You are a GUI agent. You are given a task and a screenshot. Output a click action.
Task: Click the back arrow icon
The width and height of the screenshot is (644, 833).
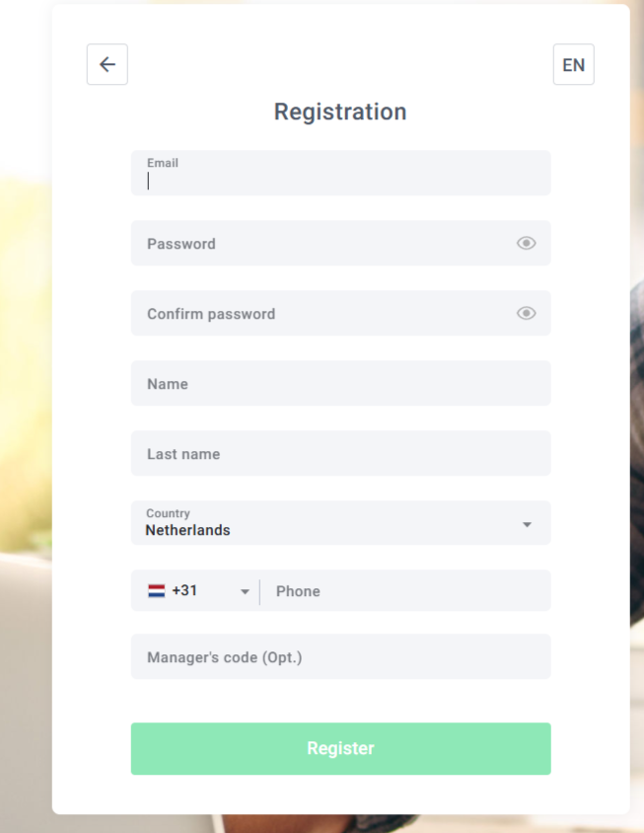(x=107, y=65)
